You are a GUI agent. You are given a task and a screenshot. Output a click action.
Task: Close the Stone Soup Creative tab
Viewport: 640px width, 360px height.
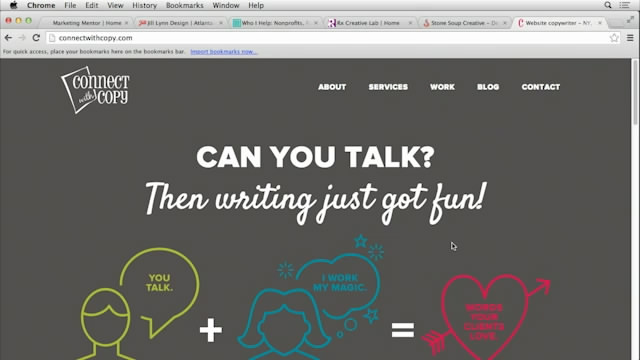(x=505, y=23)
